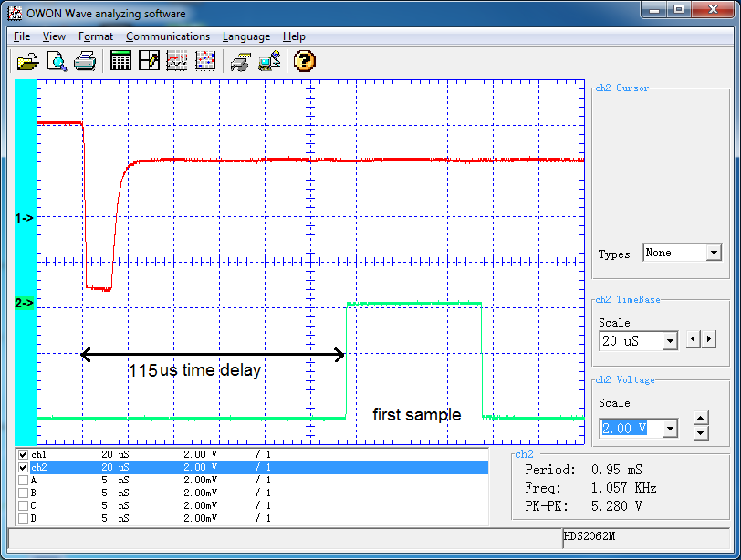Image resolution: width=741 pixels, height=560 pixels.
Task: Click the printer icon in the toolbar
Action: pyautogui.click(x=85, y=61)
